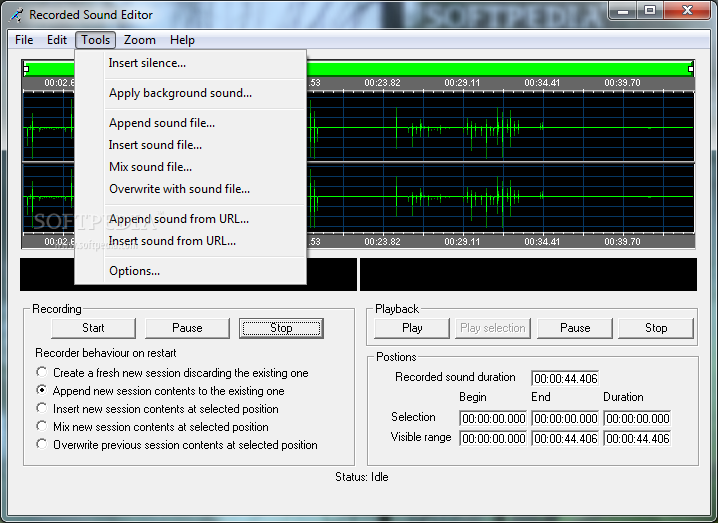This screenshot has height=523, width=718.
Task: Click the Visible range End field
Action: (566, 439)
